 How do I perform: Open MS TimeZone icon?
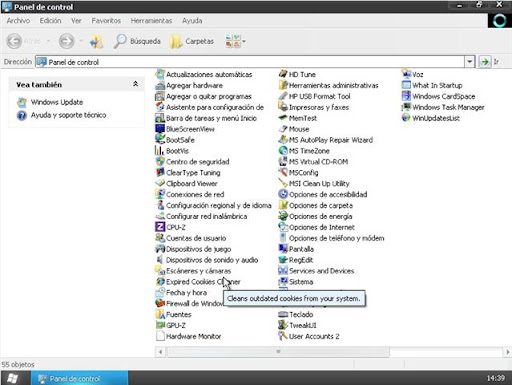tap(283, 151)
